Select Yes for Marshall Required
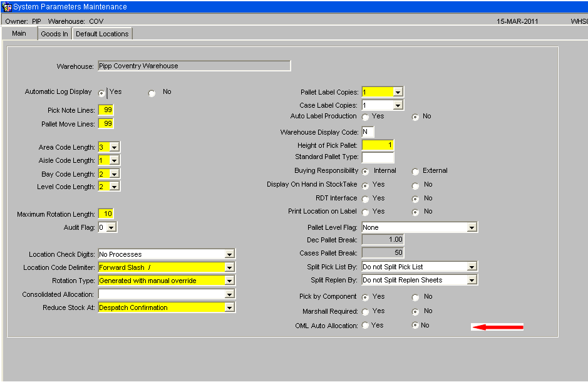This screenshot has height=382, width=588. click(x=365, y=312)
